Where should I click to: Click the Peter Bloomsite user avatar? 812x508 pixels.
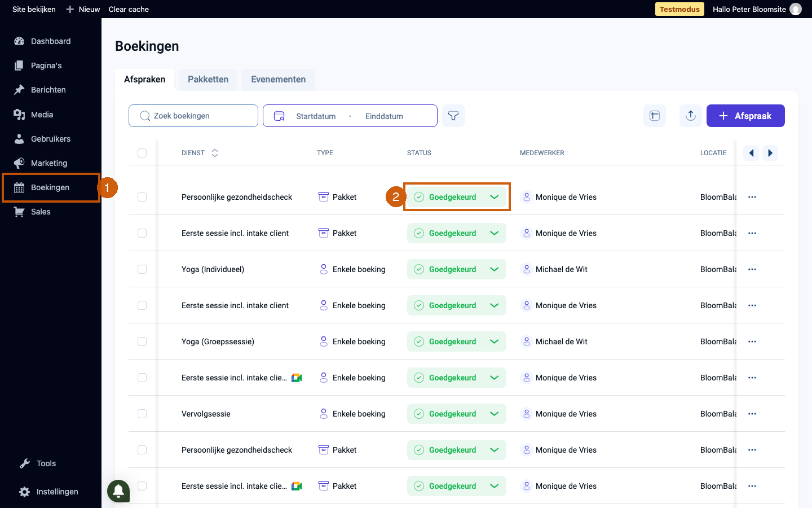click(796, 9)
